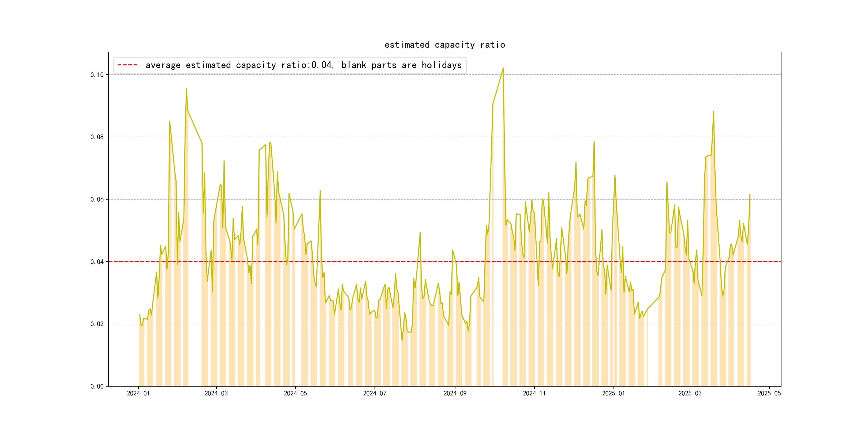The height and width of the screenshot is (434, 868).
Task: Click the red dashed legend line sample
Action: click(127, 65)
